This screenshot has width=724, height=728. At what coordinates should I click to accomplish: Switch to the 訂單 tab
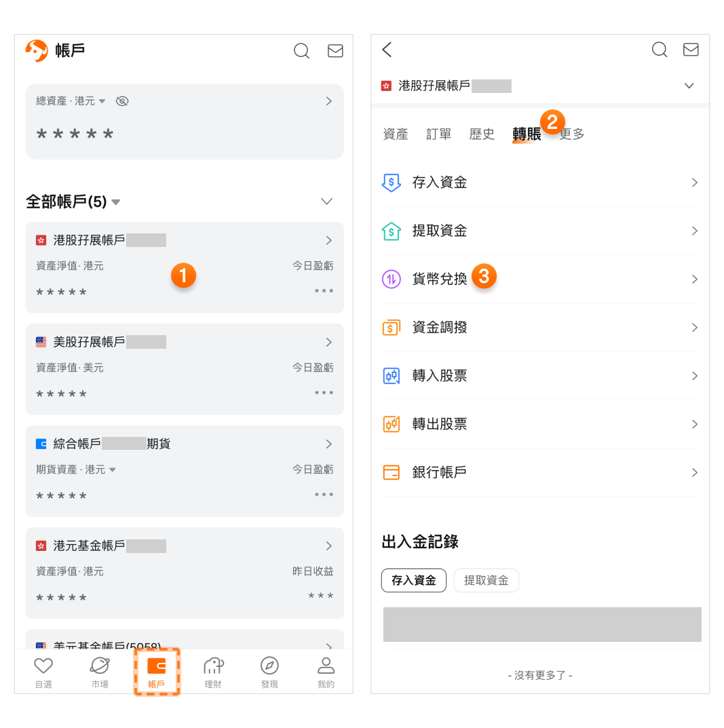[x=438, y=134]
